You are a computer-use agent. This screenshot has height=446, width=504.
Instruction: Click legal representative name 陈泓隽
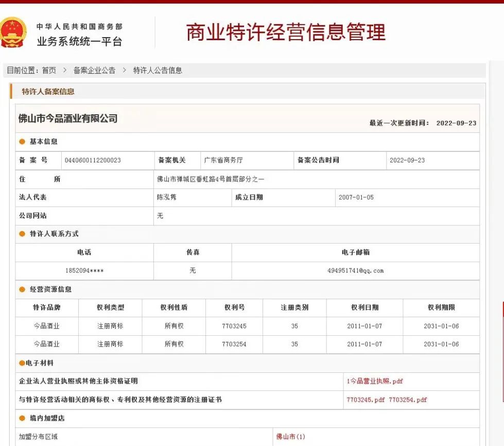(166, 197)
